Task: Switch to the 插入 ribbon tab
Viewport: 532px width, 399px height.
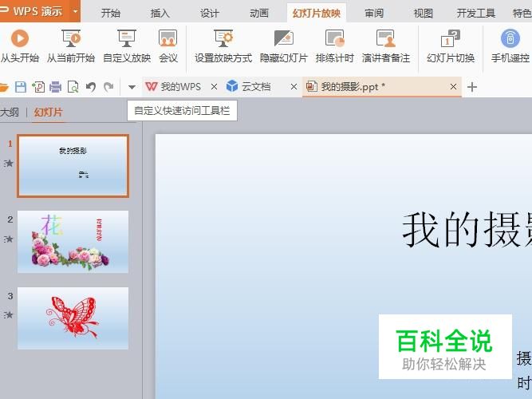Action: pos(160,14)
